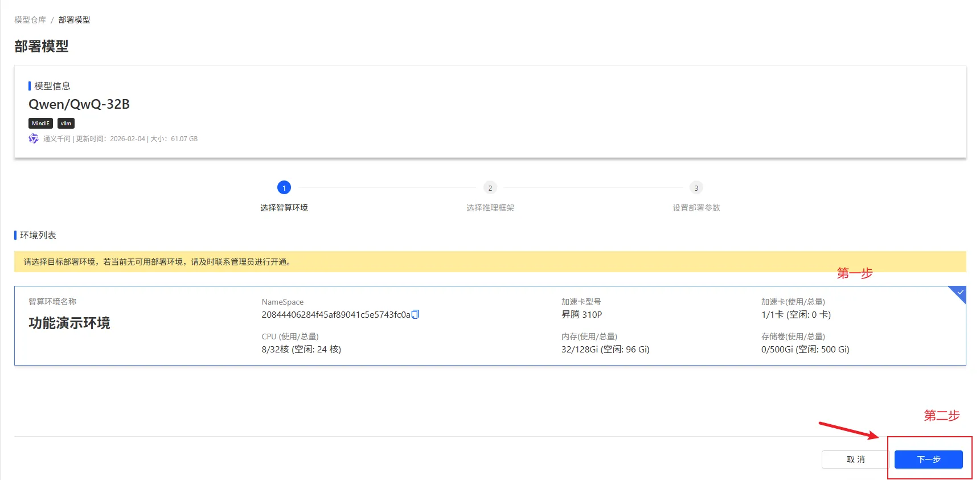Select step 1 circle 选择智算环境

(x=284, y=187)
